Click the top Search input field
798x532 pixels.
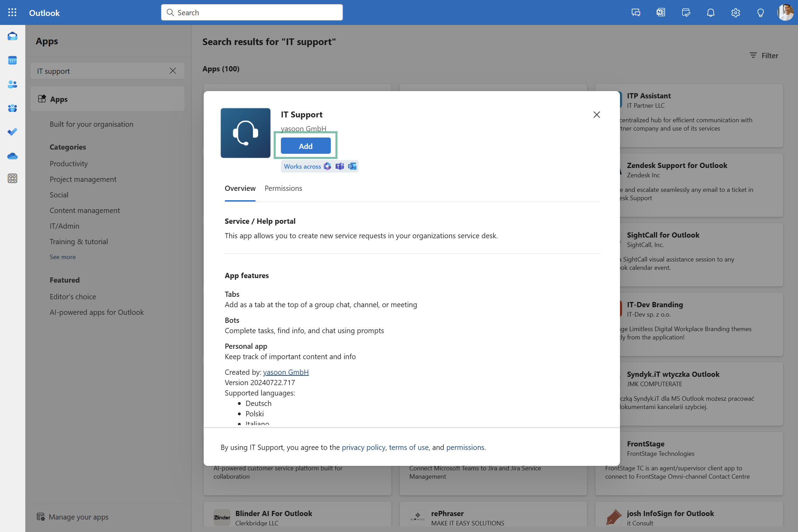pos(252,13)
